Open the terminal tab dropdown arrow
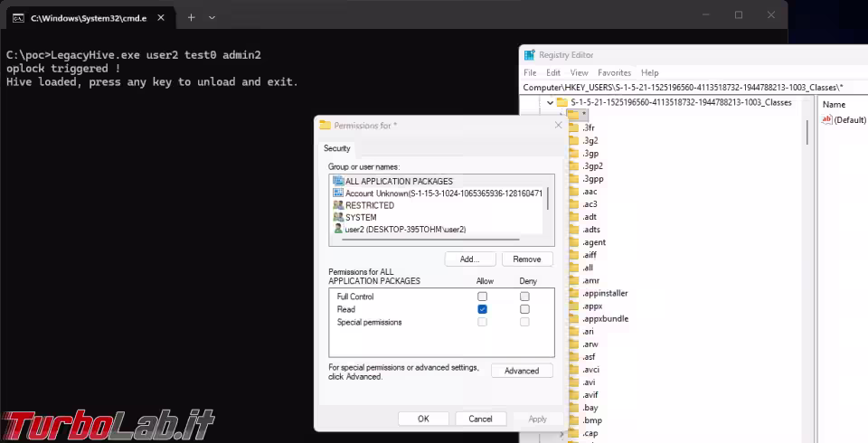Screen dimensions: 868x443 212,18
